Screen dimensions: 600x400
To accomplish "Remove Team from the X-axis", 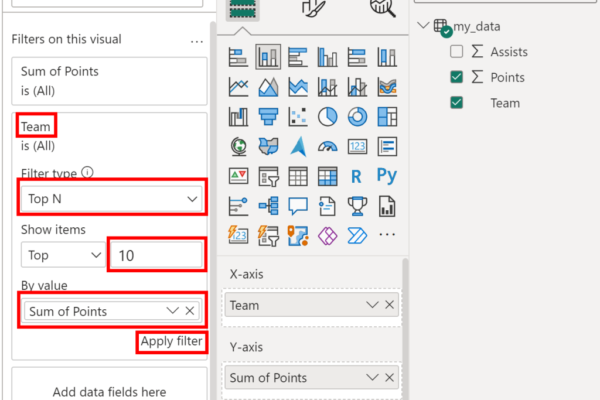I will click(x=390, y=305).
